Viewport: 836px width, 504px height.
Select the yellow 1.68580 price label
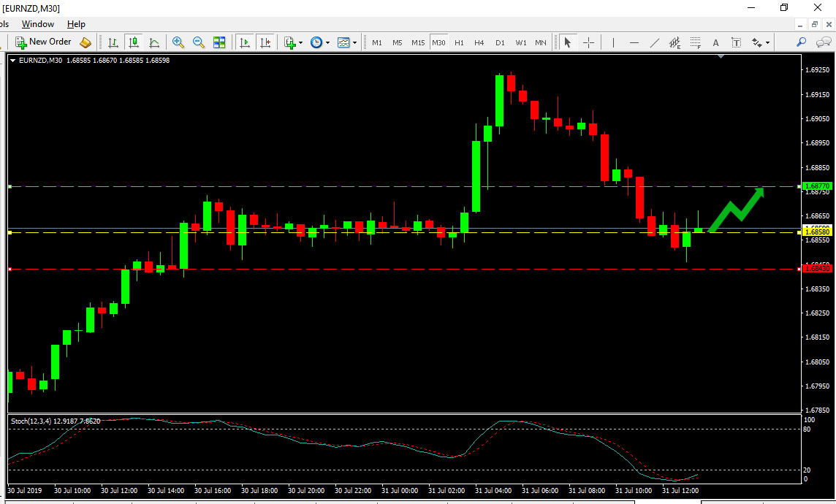point(817,232)
